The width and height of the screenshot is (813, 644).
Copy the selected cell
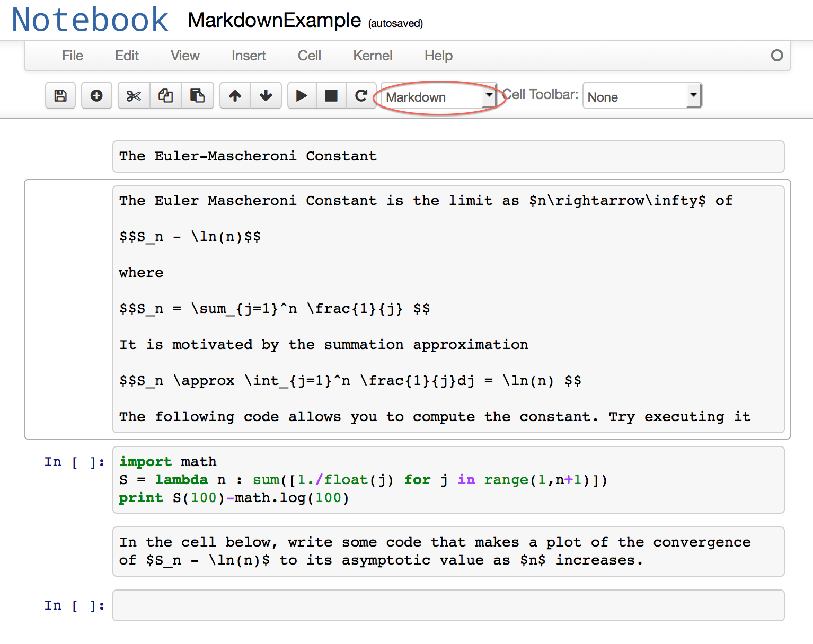[x=166, y=96]
